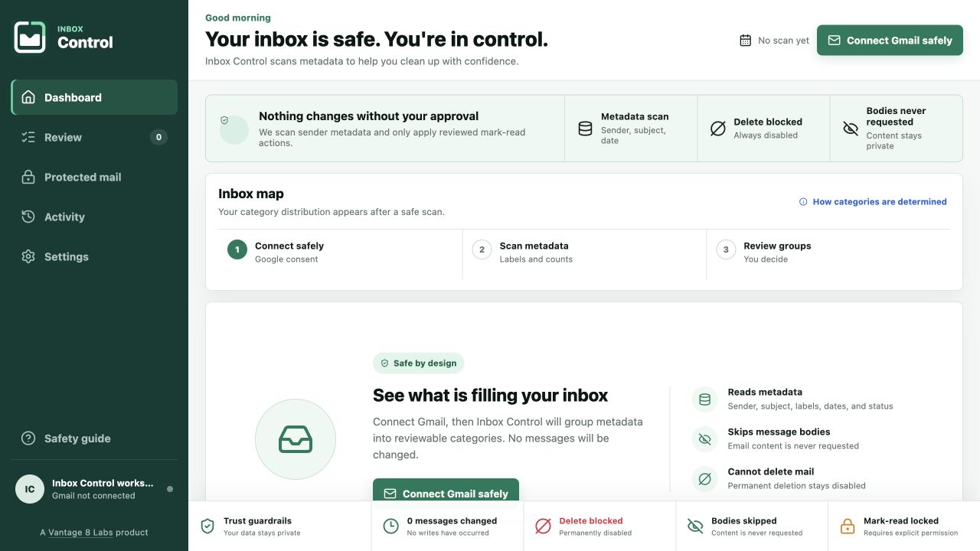Open the Inbox Control workspace account entry
The image size is (980, 551).
[x=94, y=489]
